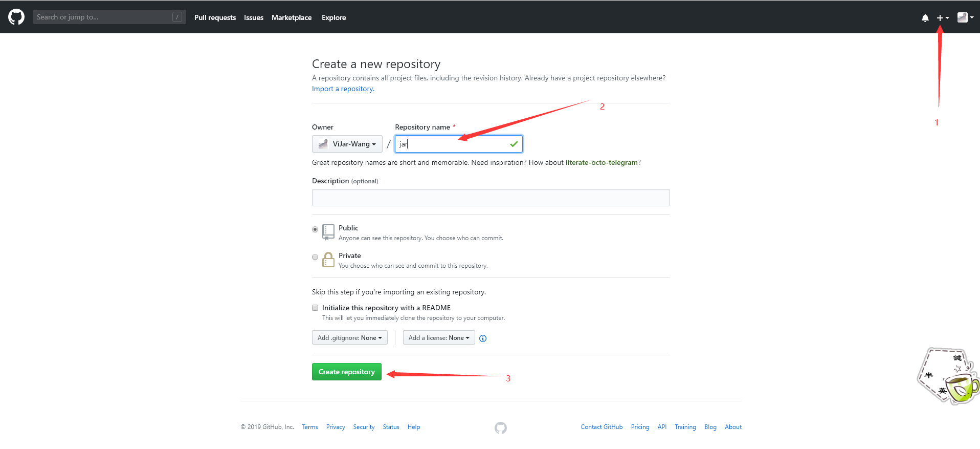
Task: Go to Pull requests in navigation
Action: [215, 17]
